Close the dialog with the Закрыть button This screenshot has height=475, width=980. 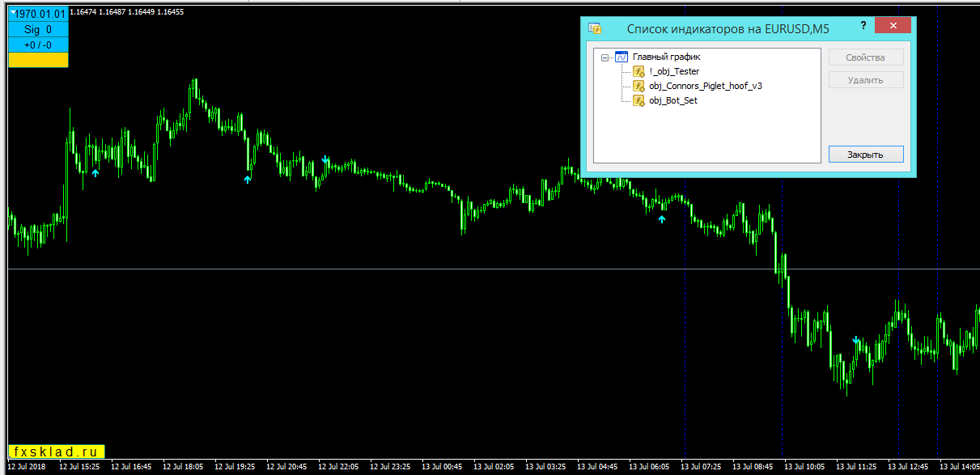[866, 155]
